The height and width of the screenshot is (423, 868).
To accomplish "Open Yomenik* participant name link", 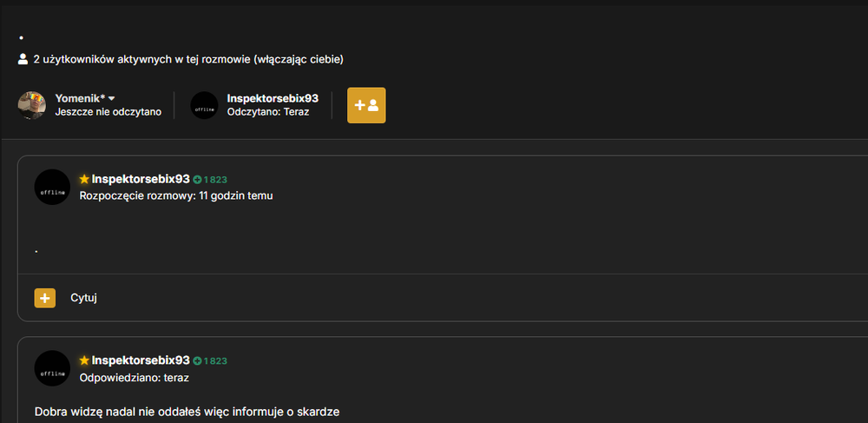I will tap(80, 98).
